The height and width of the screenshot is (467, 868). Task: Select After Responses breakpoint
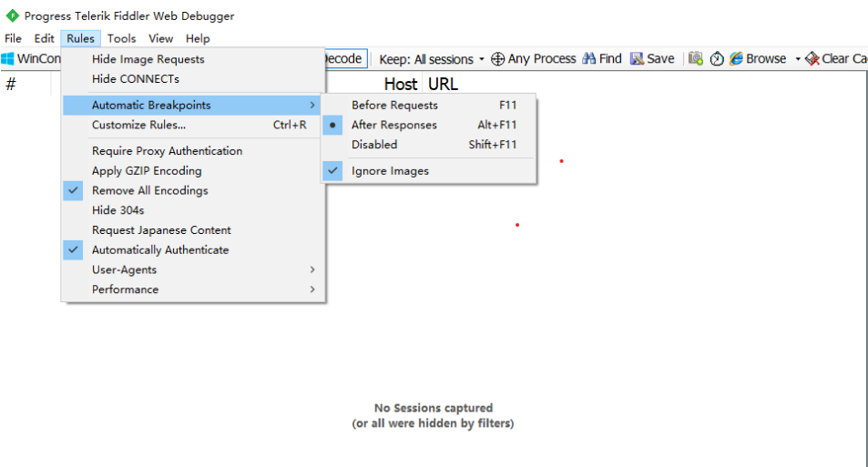tap(429, 125)
